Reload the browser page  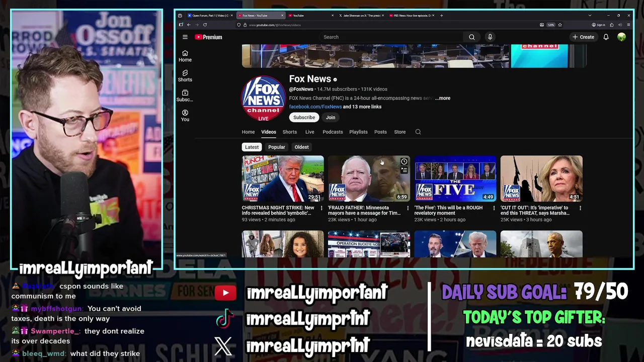point(205,25)
